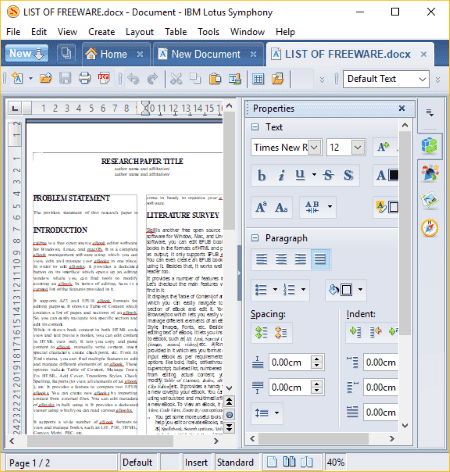Open the clip art gallery sidebar icon

click(x=430, y=173)
